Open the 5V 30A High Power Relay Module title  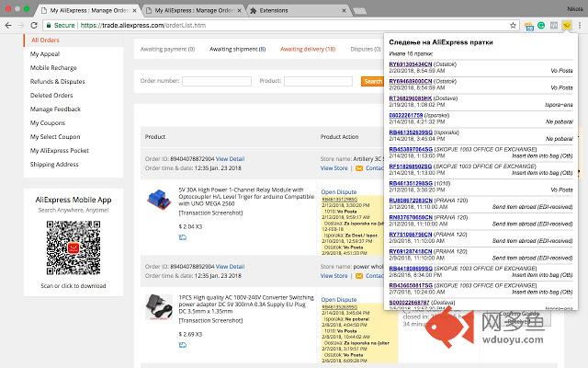(246, 197)
